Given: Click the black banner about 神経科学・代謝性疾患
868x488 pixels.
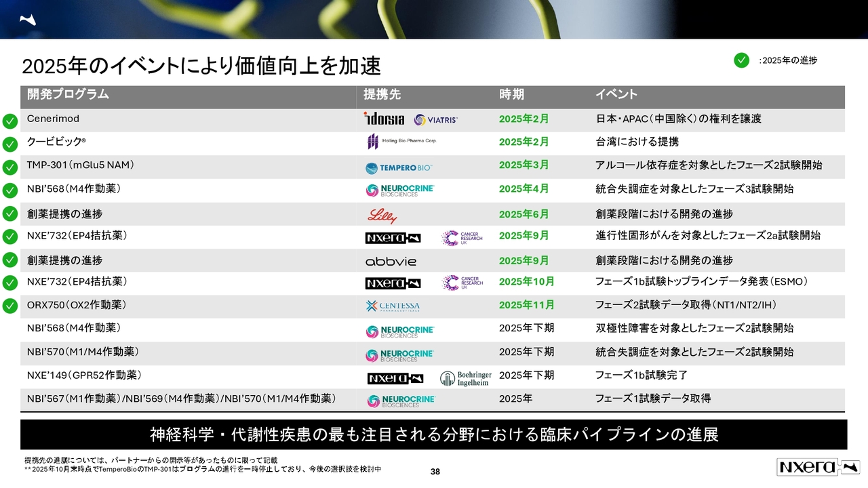Looking at the screenshot, I should [x=433, y=434].
